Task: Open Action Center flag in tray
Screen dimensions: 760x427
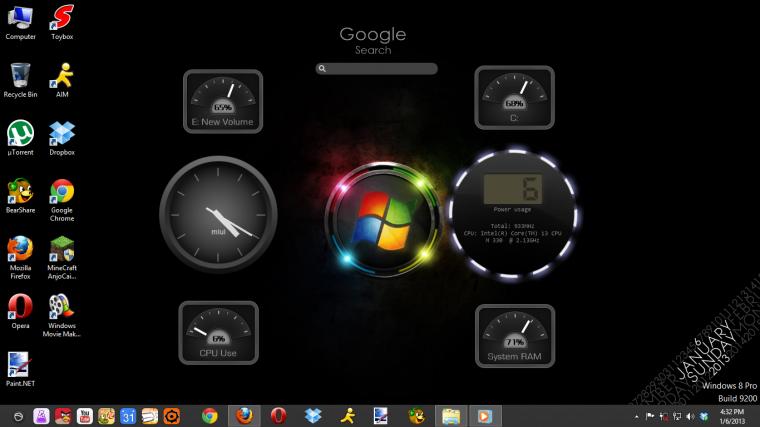Action: pyautogui.click(x=650, y=416)
